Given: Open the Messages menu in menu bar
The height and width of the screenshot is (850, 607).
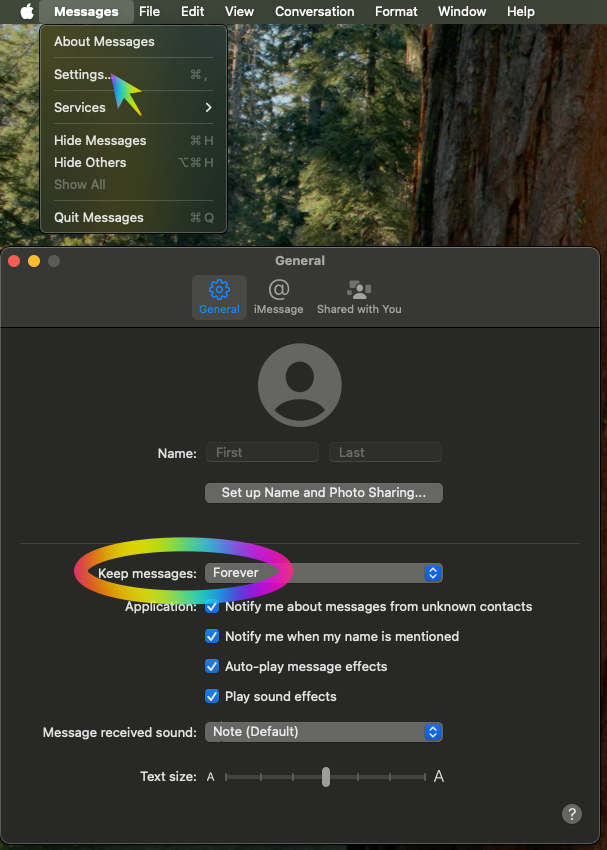Looking at the screenshot, I should (86, 11).
